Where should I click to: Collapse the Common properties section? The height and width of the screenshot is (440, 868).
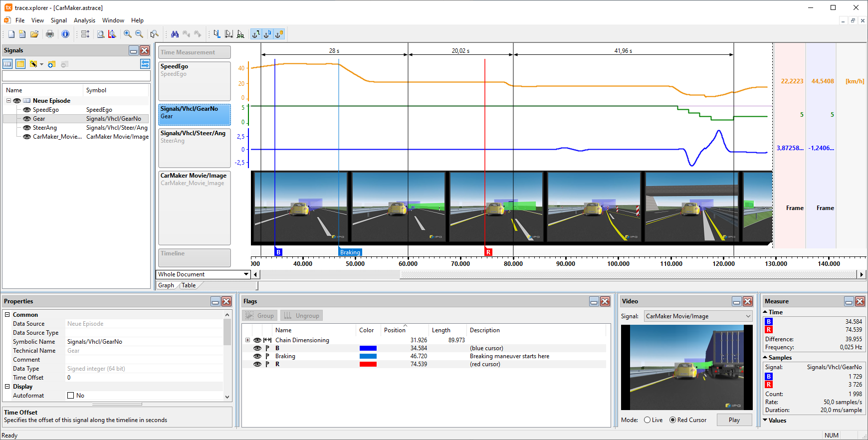pos(7,315)
